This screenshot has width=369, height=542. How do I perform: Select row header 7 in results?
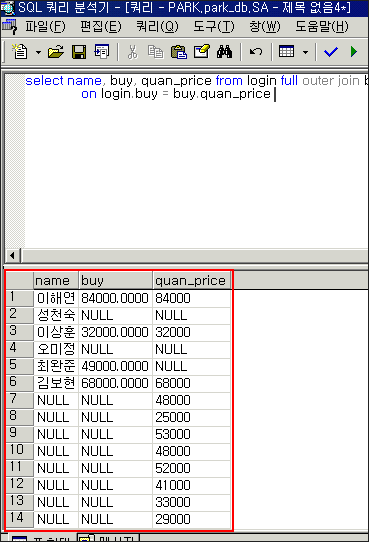20,400
